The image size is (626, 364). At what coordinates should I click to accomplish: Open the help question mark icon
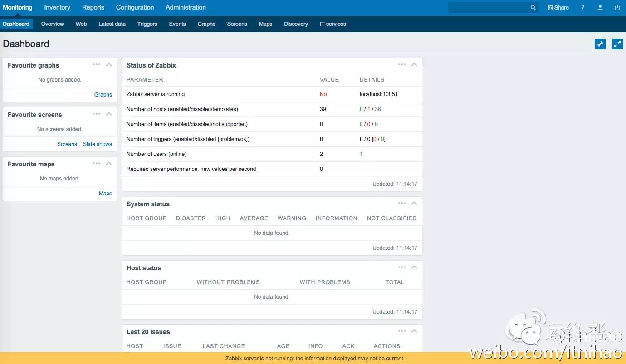click(x=583, y=8)
